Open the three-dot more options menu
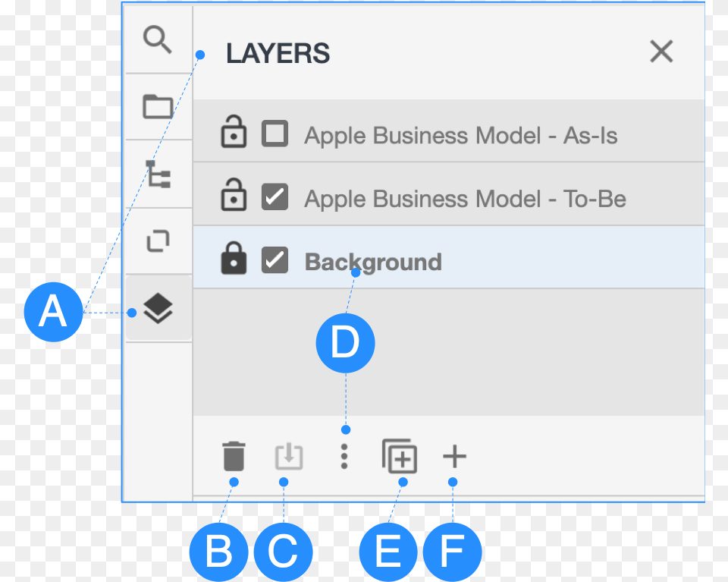This screenshot has height=582, width=728. tap(344, 456)
